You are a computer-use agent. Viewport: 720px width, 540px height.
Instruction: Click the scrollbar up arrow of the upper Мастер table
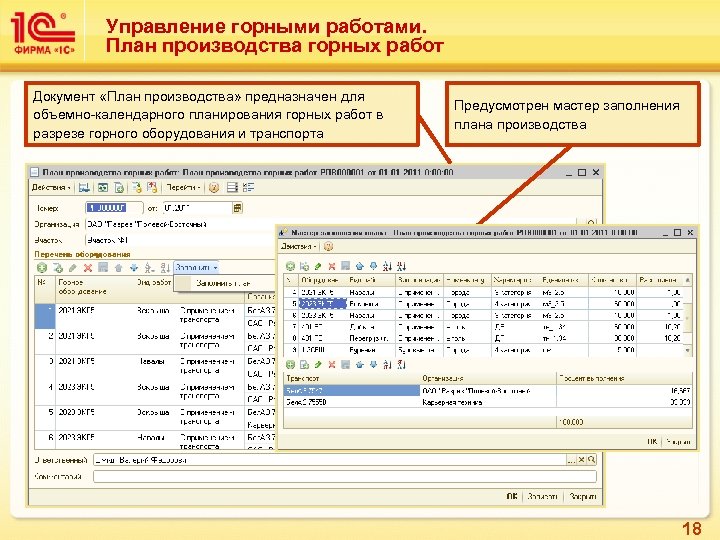(687, 280)
